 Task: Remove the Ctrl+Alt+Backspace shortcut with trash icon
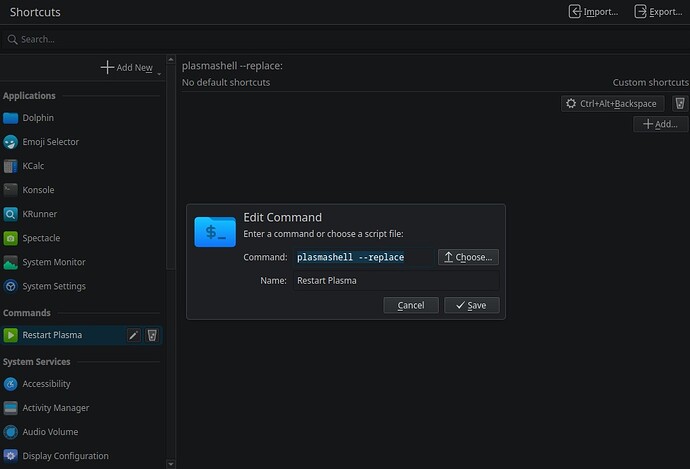pyautogui.click(x=680, y=104)
